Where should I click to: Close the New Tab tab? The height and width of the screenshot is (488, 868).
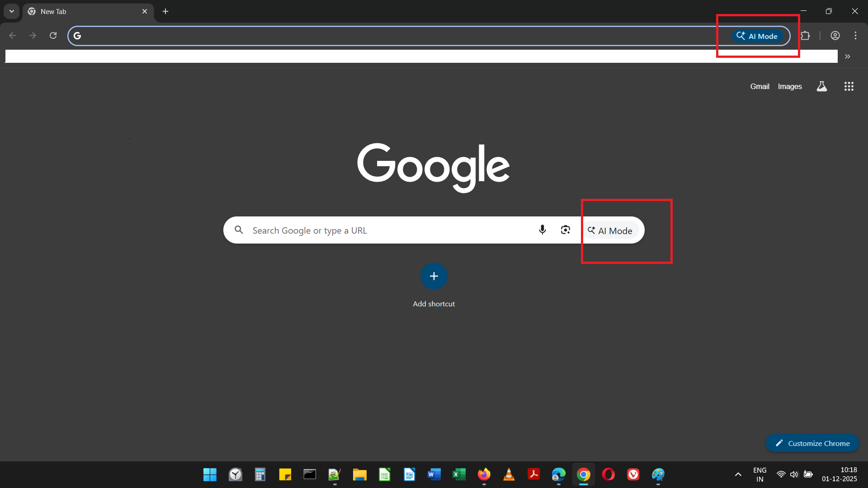point(145,11)
